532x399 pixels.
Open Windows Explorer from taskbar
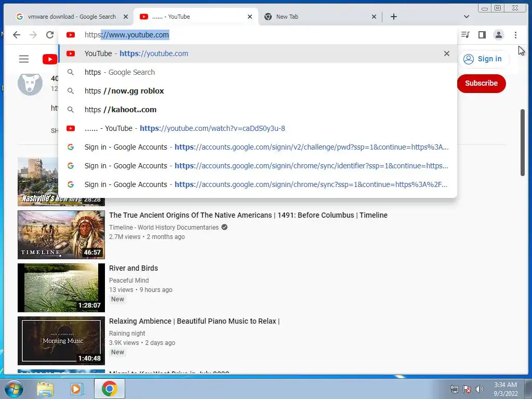pyautogui.click(x=45, y=389)
